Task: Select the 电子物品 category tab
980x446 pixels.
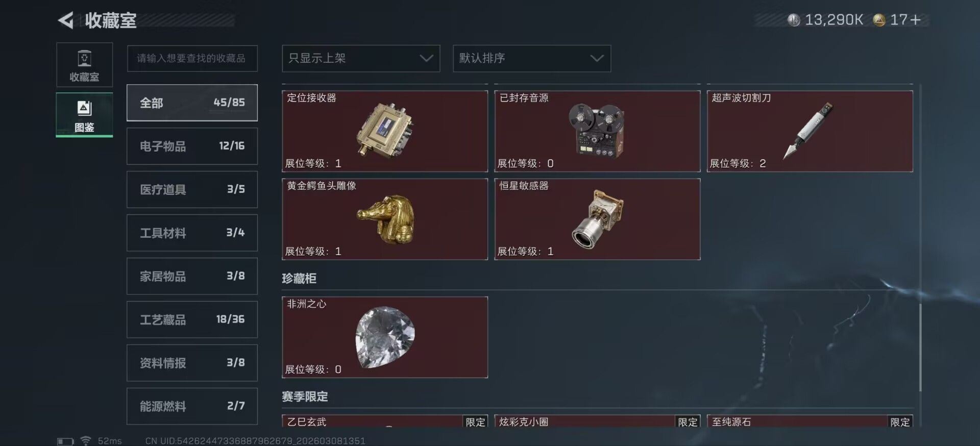Action: pyautogui.click(x=192, y=146)
